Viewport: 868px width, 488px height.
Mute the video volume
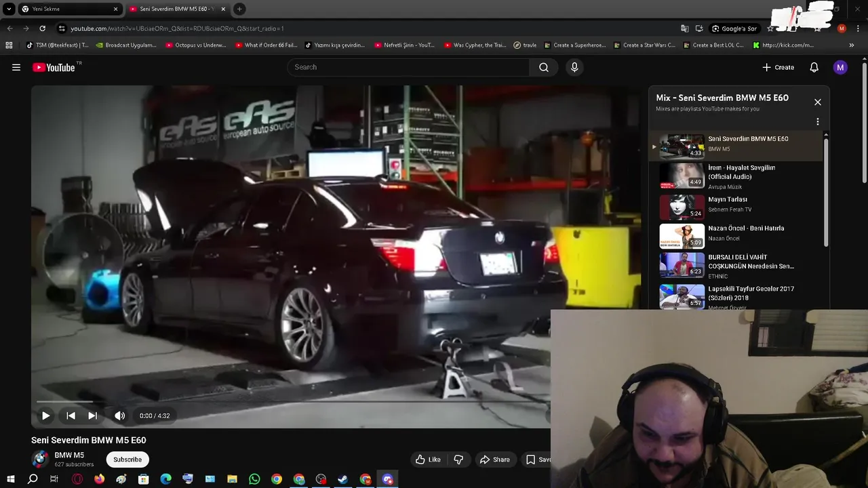click(120, 415)
